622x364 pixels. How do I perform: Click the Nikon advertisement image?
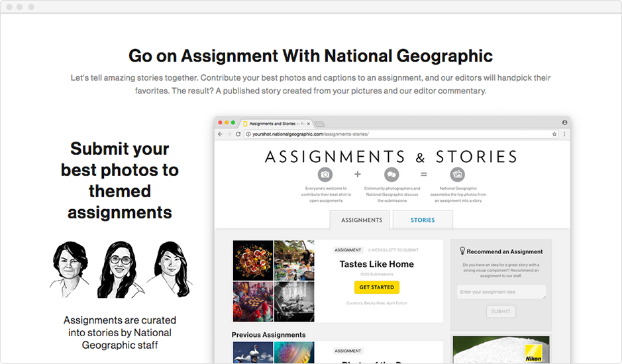[501, 349]
